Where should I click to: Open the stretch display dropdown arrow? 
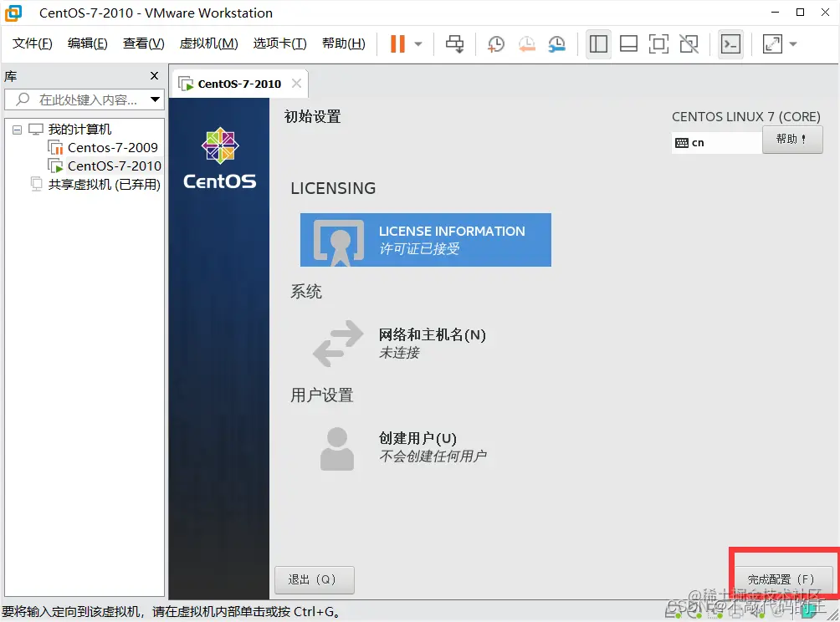tap(793, 44)
